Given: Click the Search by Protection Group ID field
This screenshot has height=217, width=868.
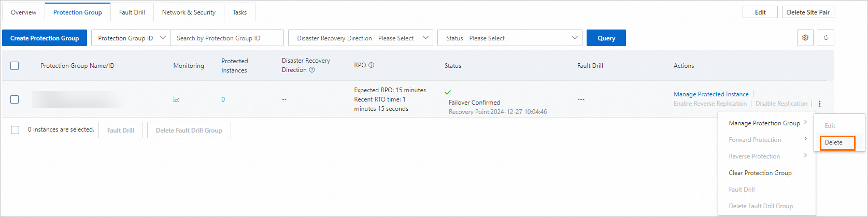Looking at the screenshot, I should pyautogui.click(x=227, y=38).
